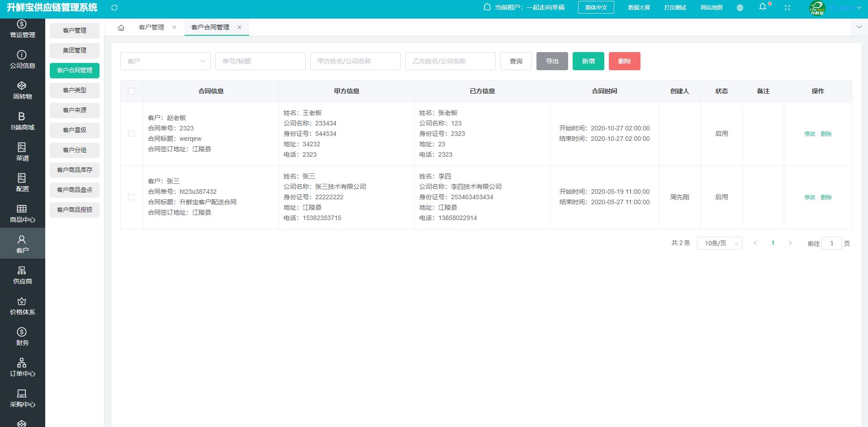This screenshot has height=427, width=868.
Task: Click the fullscreen toggle icon
Action: (787, 8)
